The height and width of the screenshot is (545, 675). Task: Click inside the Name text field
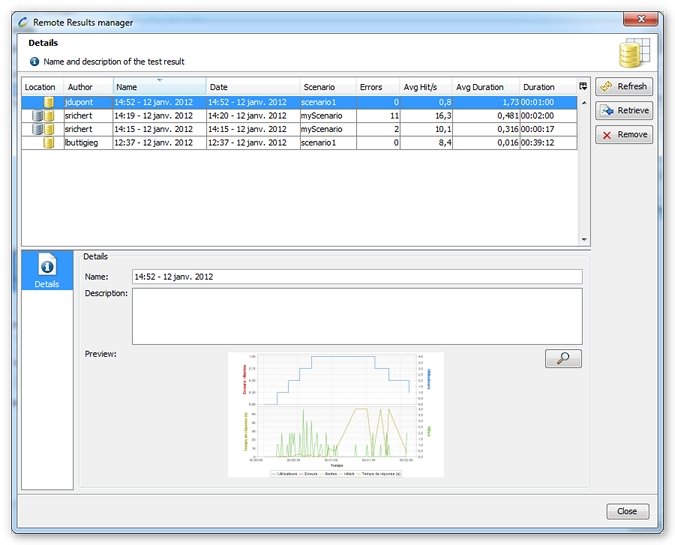(x=356, y=277)
